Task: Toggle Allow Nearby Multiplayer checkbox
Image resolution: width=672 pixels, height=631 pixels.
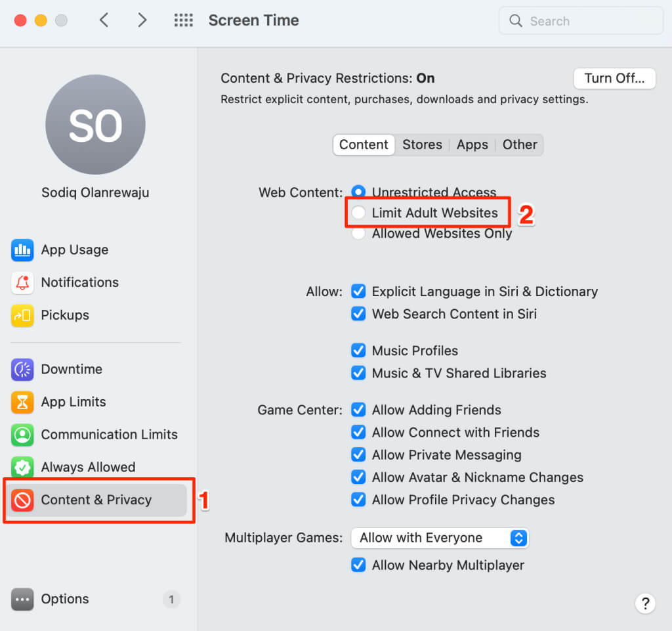Action: click(x=358, y=565)
